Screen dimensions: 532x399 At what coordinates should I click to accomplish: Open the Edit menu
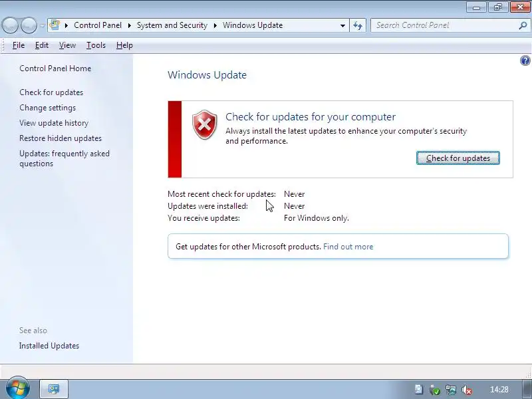(x=42, y=45)
